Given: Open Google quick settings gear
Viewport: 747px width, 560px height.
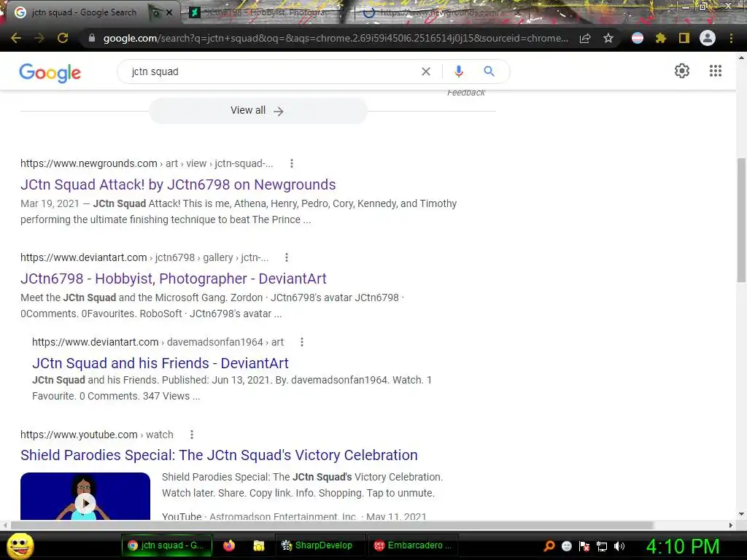Looking at the screenshot, I should 682,71.
